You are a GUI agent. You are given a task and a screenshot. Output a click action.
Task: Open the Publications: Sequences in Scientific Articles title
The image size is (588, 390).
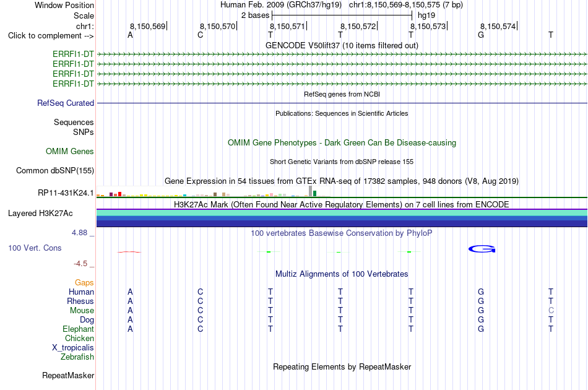pos(342,113)
